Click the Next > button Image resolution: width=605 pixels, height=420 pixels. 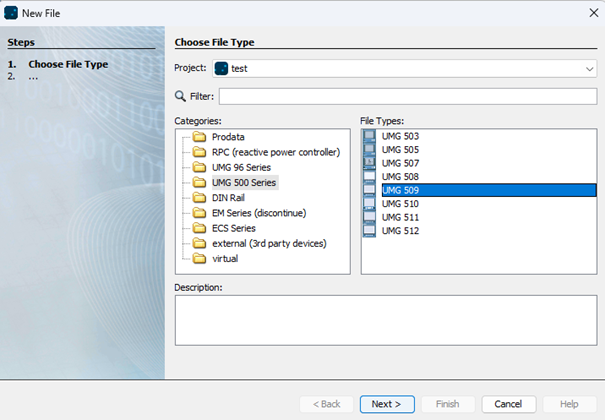(387, 404)
